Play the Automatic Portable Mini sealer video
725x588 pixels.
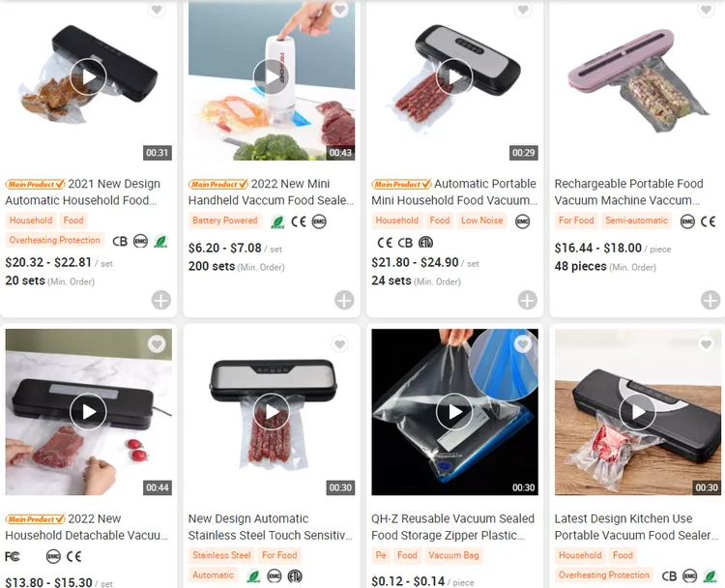click(454, 77)
